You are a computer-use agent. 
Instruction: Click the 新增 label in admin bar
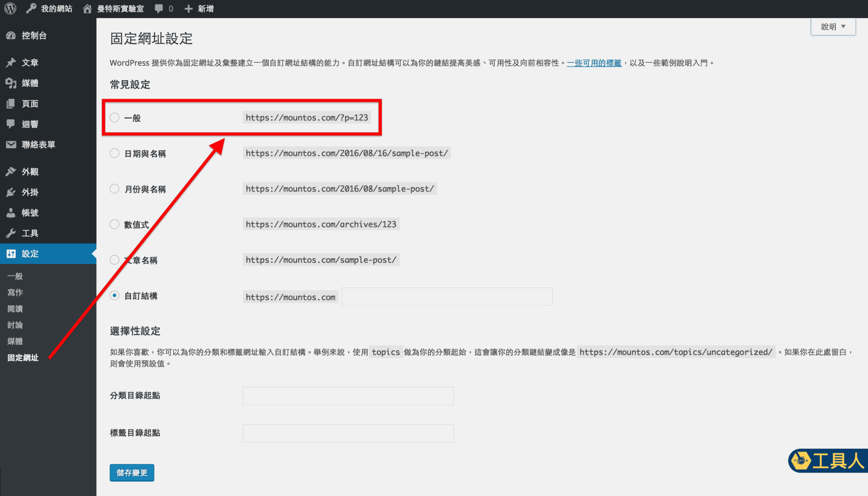click(206, 9)
